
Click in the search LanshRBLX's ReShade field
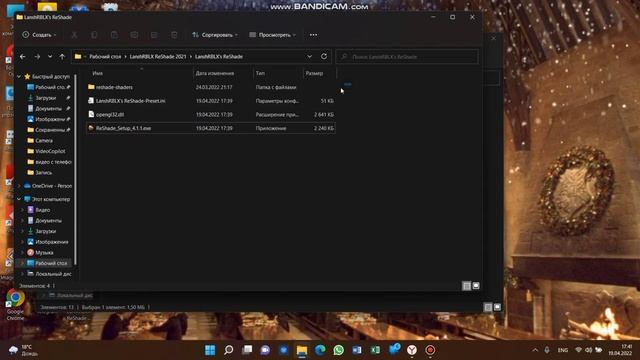(x=407, y=57)
